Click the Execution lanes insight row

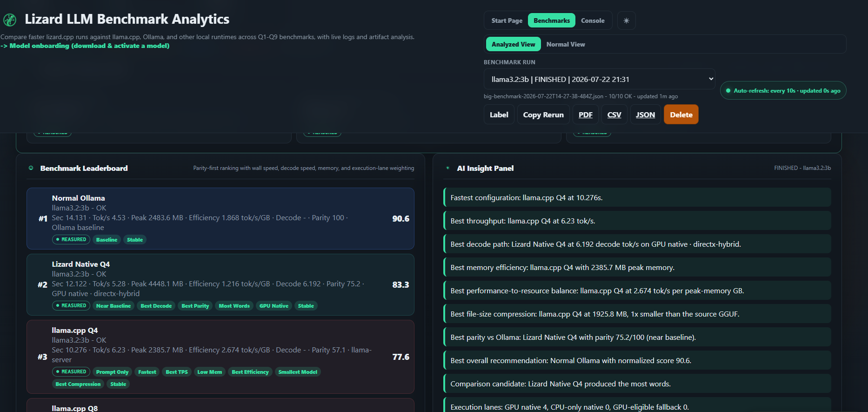[637, 405]
